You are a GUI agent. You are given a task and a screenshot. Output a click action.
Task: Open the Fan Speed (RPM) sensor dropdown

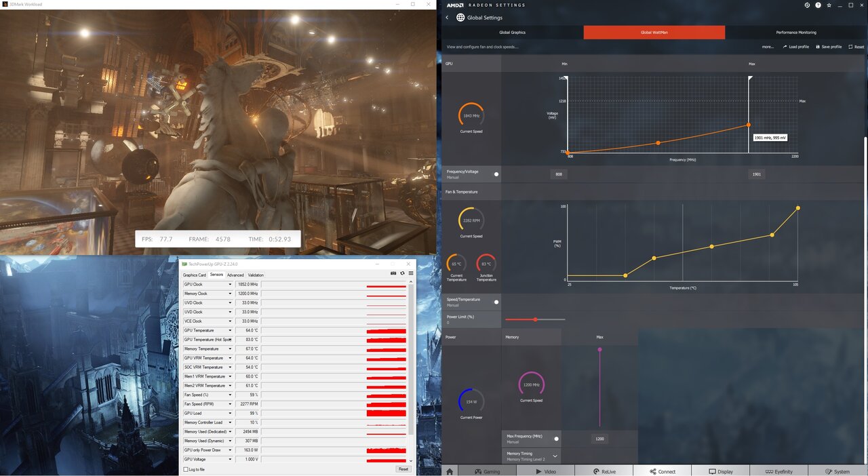230,404
